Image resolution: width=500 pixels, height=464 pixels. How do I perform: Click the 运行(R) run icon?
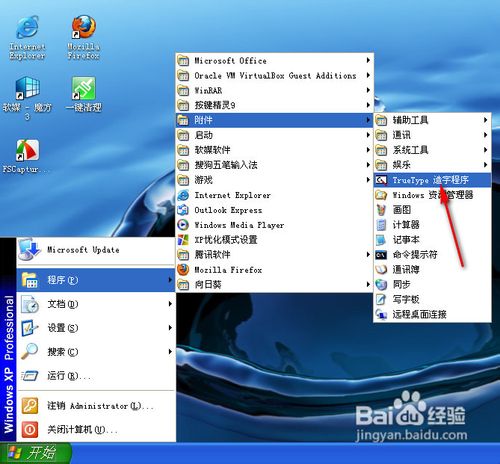[x=30, y=376]
